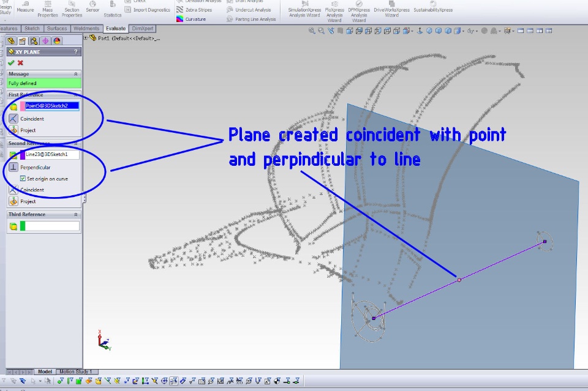Open SustainabilityXpress

(x=433, y=7)
